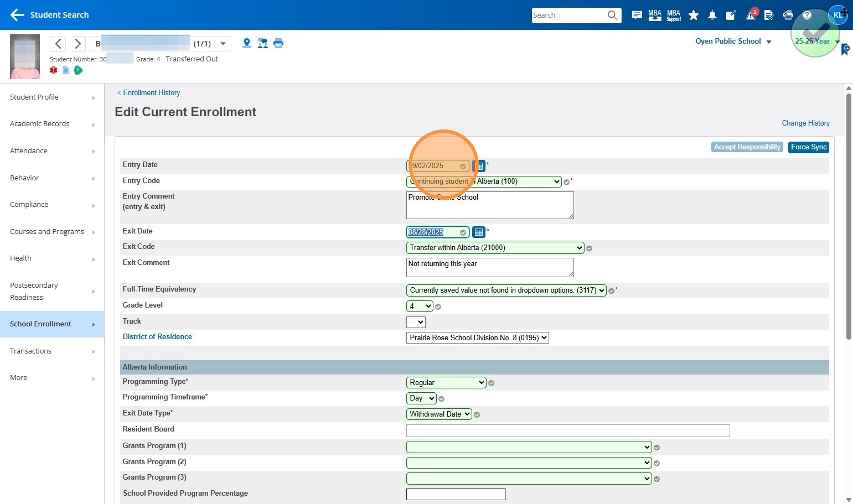The width and height of the screenshot is (853, 504).
Task: Click the Favorites star icon in header
Action: point(693,15)
